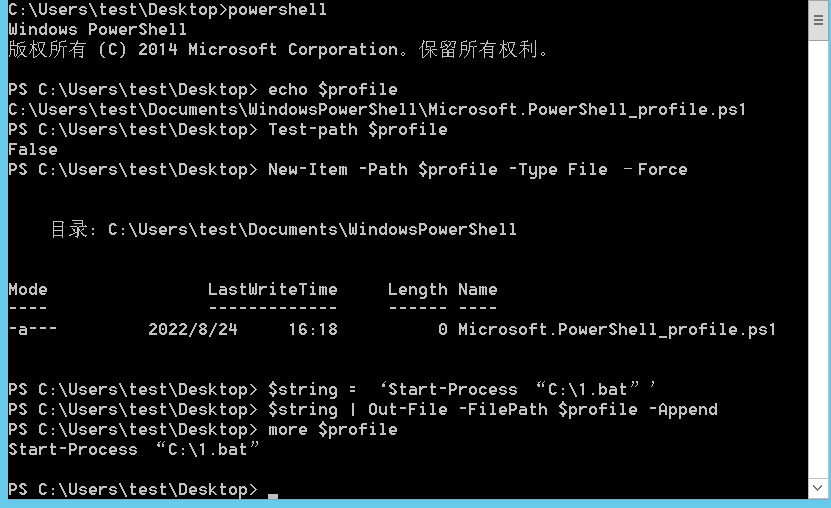Click the 'Start-Process' output on the last output line

(73, 450)
